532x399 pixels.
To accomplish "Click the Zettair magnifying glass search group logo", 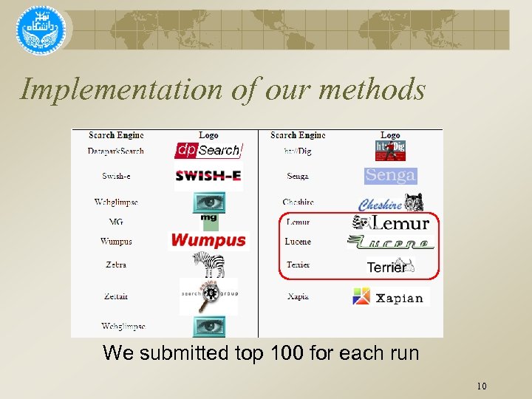I will [x=209, y=296].
